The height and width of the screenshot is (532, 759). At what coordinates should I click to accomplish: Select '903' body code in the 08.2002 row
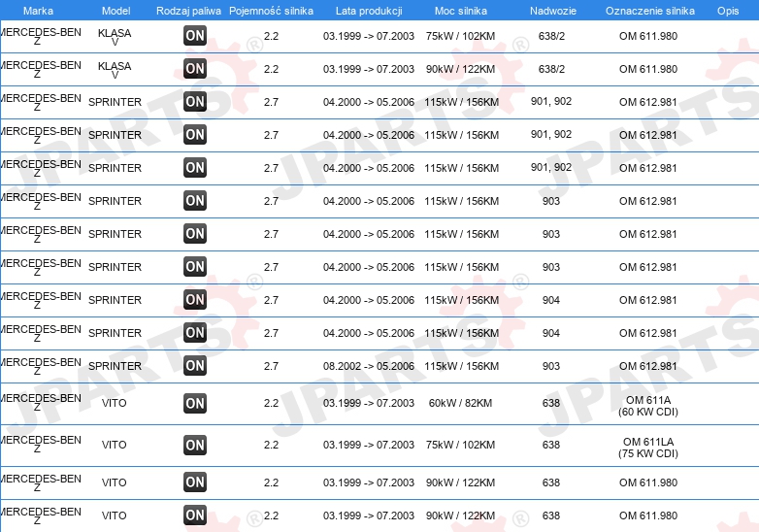(551, 366)
